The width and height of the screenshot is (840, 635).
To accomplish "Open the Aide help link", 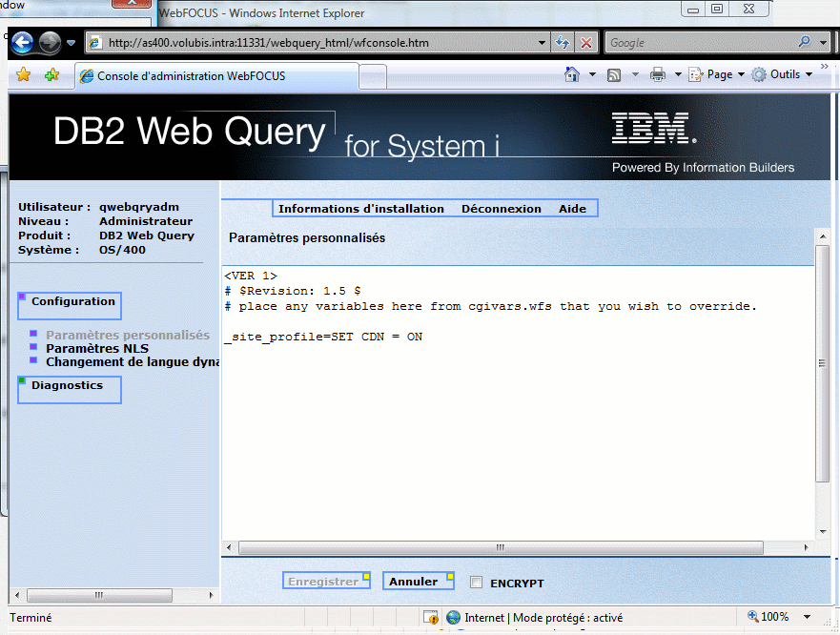I will [572, 209].
